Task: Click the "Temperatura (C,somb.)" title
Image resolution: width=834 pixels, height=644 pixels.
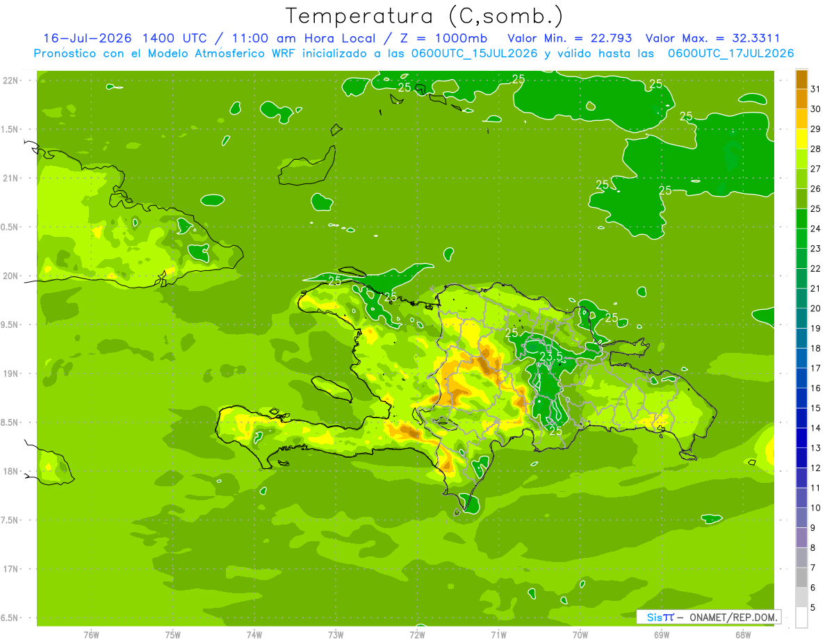Action: click(x=425, y=15)
